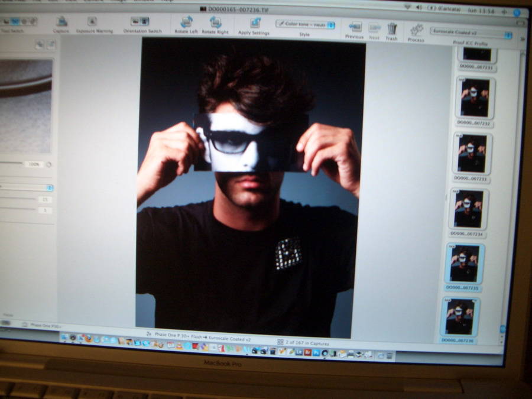The image size is (532, 399).
Task: Select thumbnail DO000...007232
Action: [475, 98]
